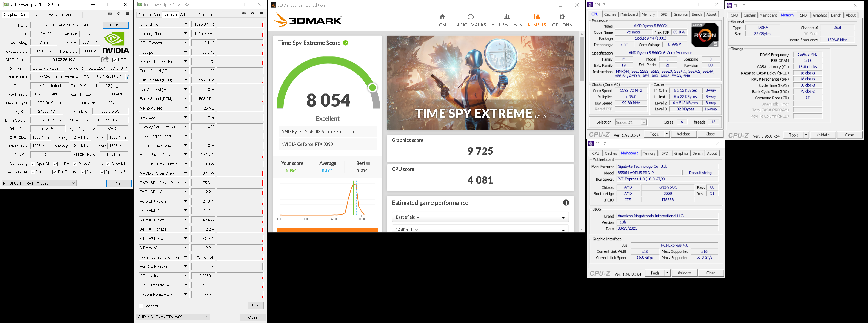Open 3DMark Results section
Viewport: 868px width, 323px height.
tap(537, 20)
